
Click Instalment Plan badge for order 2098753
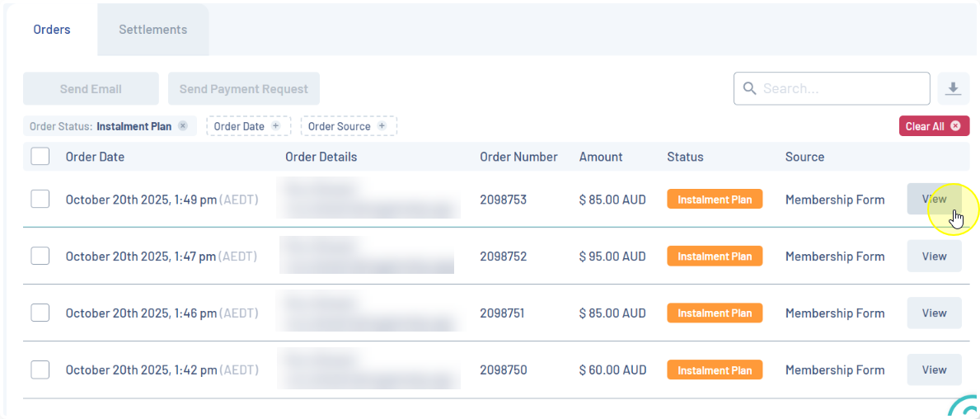[715, 200]
